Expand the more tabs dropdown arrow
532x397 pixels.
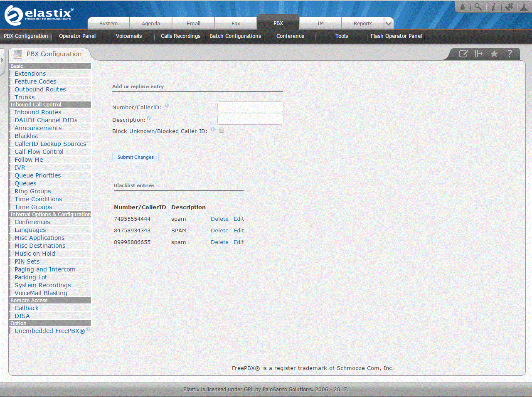389,23
